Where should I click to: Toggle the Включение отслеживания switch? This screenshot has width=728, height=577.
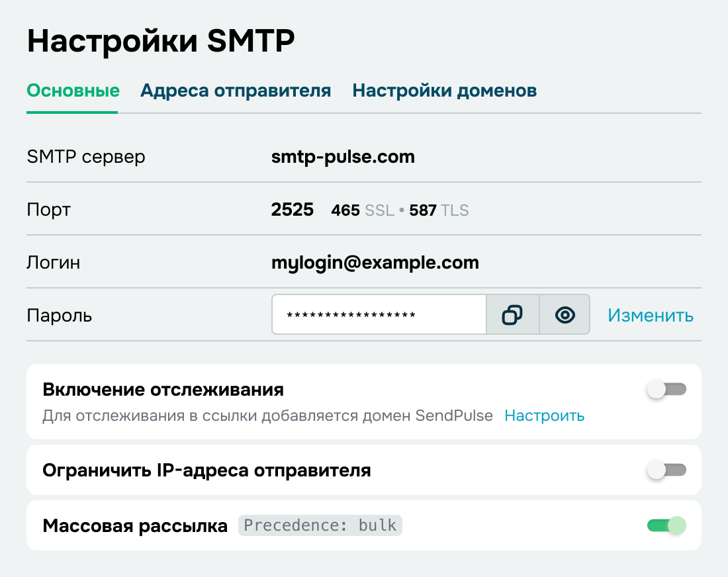666,390
